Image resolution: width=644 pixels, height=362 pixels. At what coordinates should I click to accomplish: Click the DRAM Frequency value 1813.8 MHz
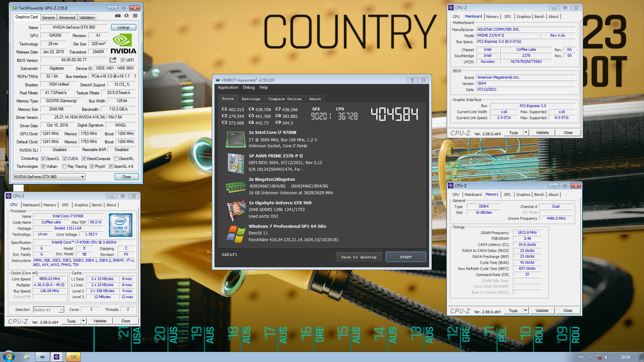point(527,233)
